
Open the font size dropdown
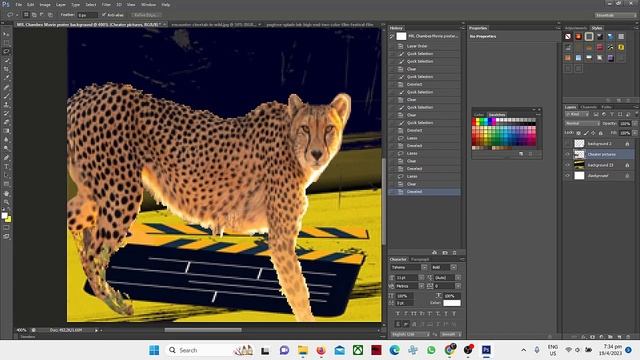(421, 278)
